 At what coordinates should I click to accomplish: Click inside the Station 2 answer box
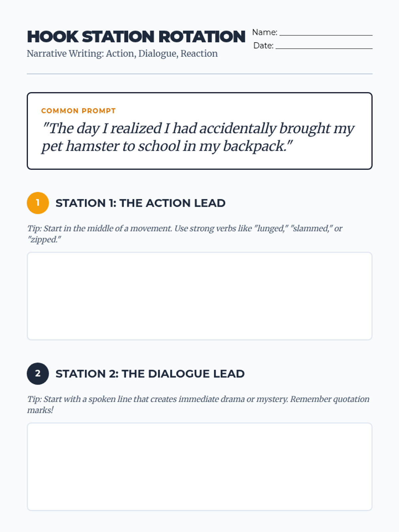[199, 466]
